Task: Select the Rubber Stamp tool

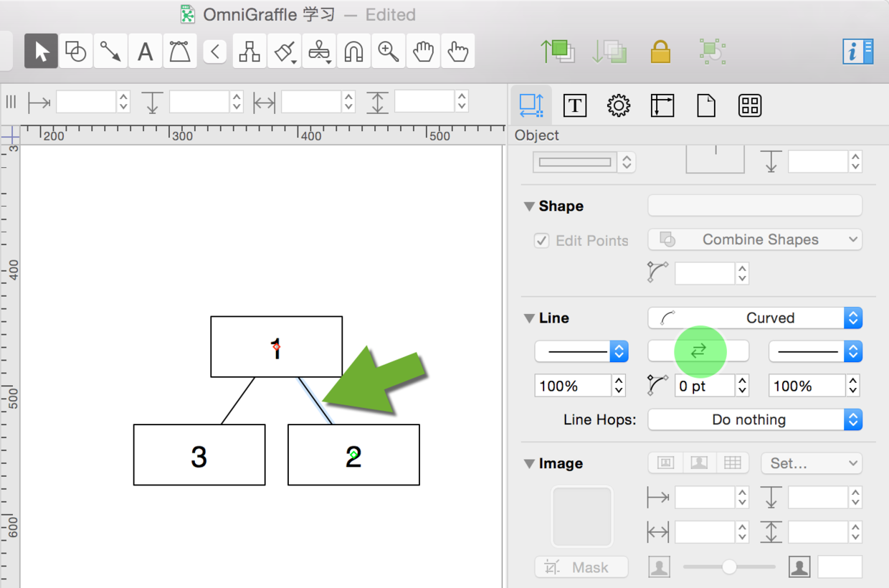Action: click(x=319, y=51)
